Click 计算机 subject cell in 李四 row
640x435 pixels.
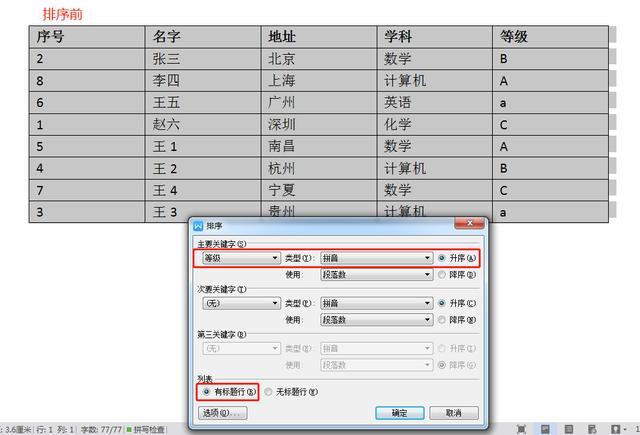(435, 80)
